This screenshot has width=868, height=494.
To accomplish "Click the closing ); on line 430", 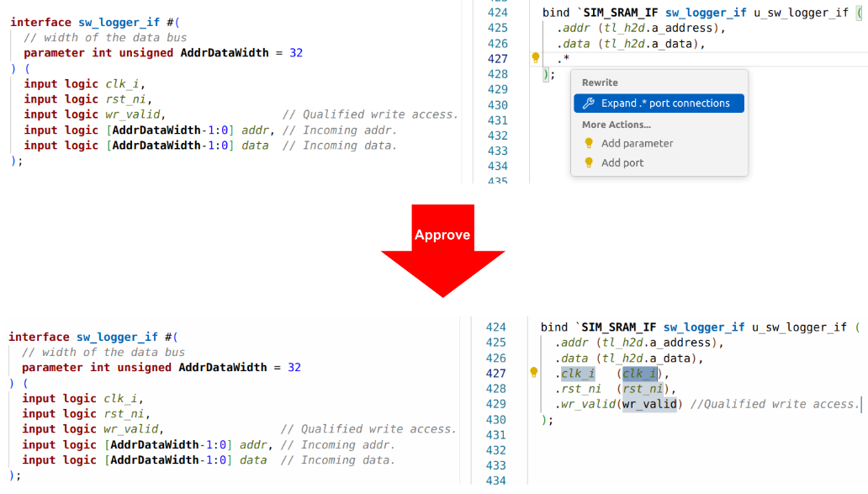I will pos(548,419).
